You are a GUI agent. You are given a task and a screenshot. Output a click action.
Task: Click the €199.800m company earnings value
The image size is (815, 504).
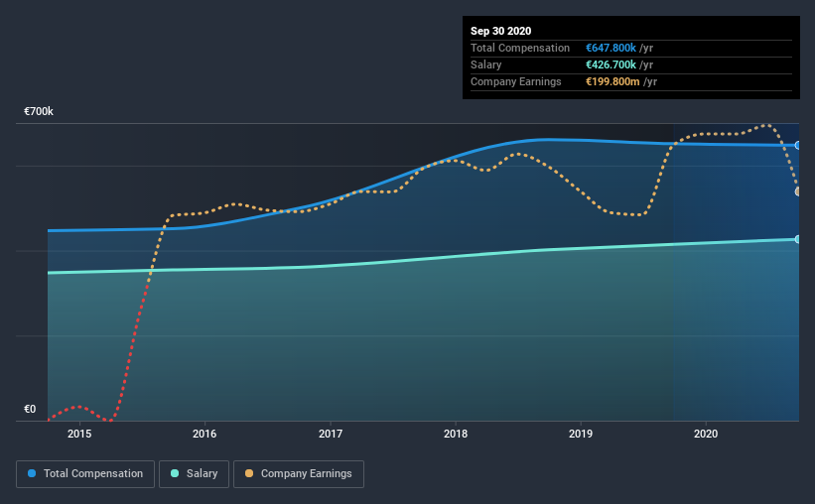coord(612,81)
